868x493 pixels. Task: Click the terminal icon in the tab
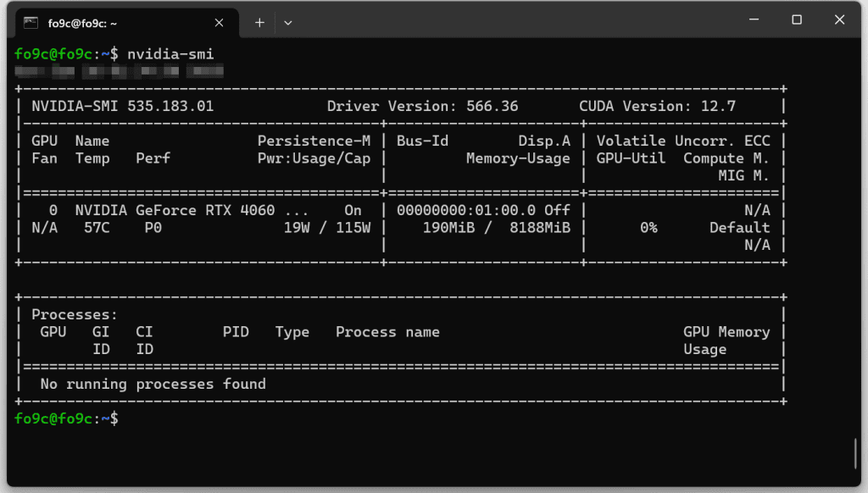31,23
